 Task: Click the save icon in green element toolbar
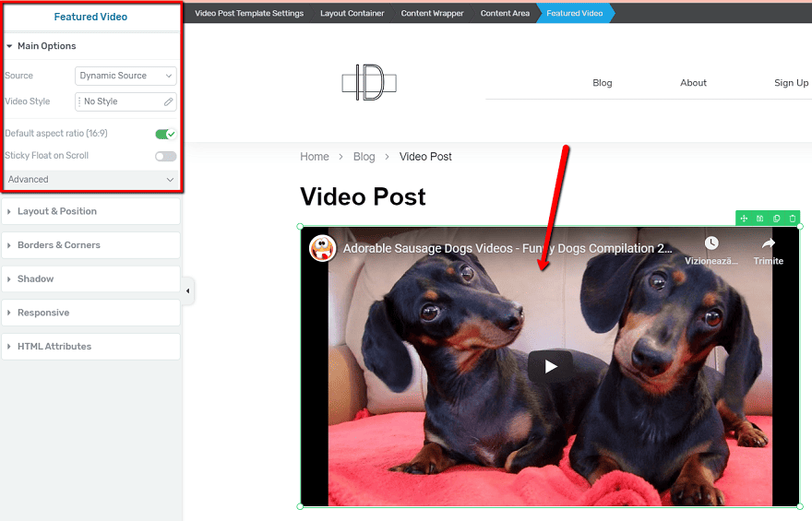(x=759, y=219)
